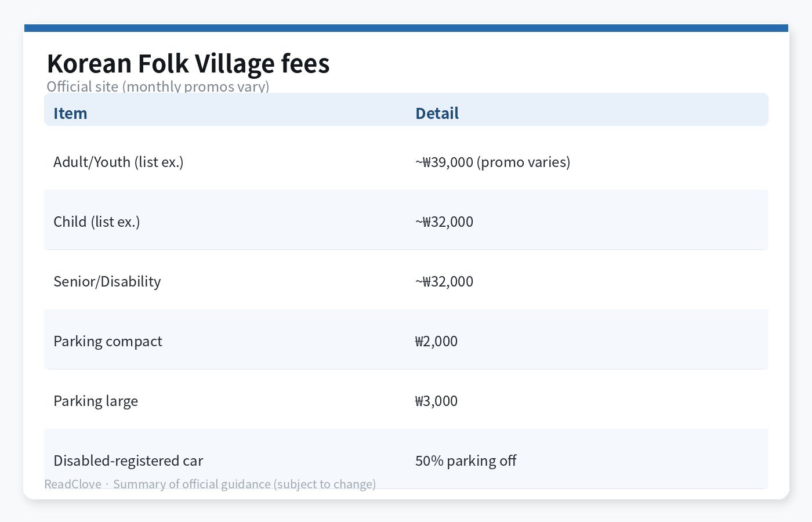Image resolution: width=812 pixels, height=522 pixels.
Task: Click the 'Item' column header
Action: [x=70, y=113]
